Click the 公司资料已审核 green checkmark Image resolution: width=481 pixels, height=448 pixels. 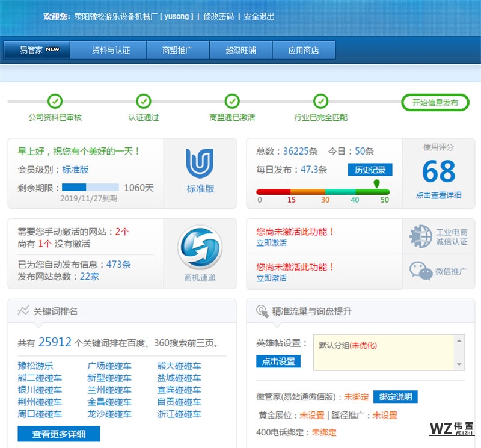(55, 101)
